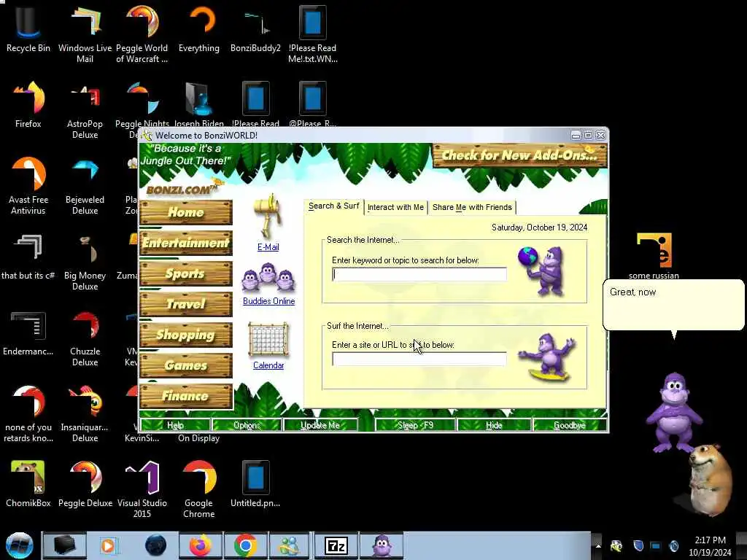The height and width of the screenshot is (560, 747).
Task: Select the Big Money Deluxe desktop icon
Action: coord(85,262)
